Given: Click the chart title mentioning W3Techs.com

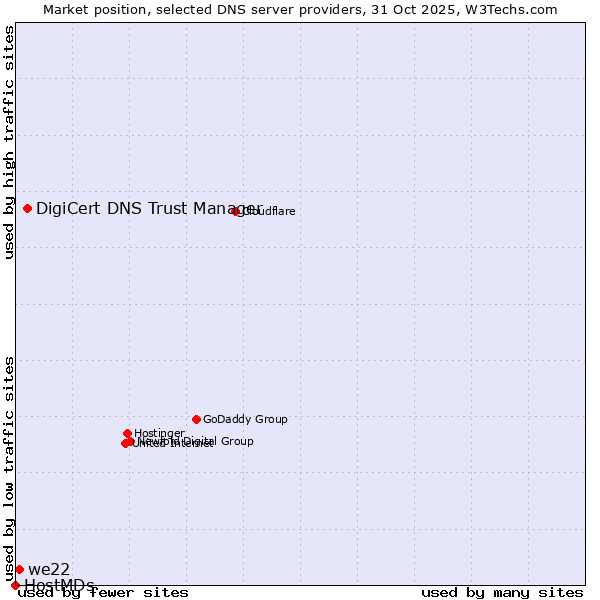Looking at the screenshot, I should [300, 9].
